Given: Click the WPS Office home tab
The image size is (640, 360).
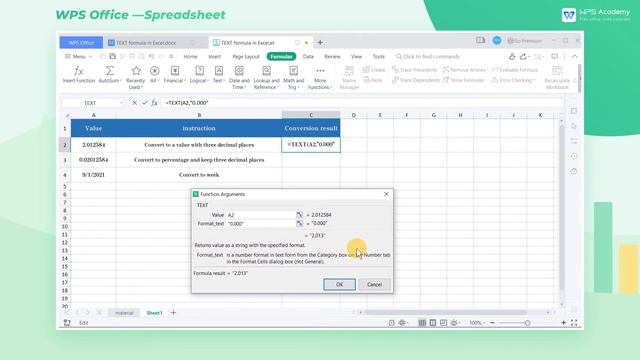Looking at the screenshot, I should (81, 42).
